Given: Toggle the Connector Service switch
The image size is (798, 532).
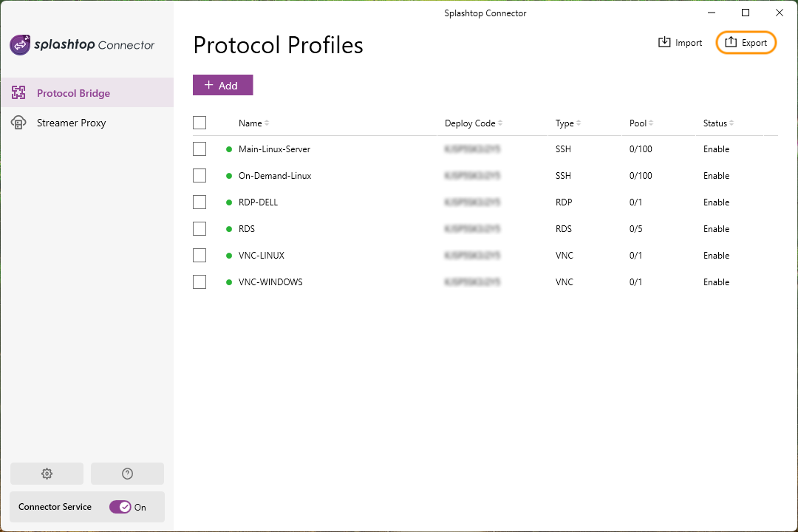Looking at the screenshot, I should [x=120, y=507].
